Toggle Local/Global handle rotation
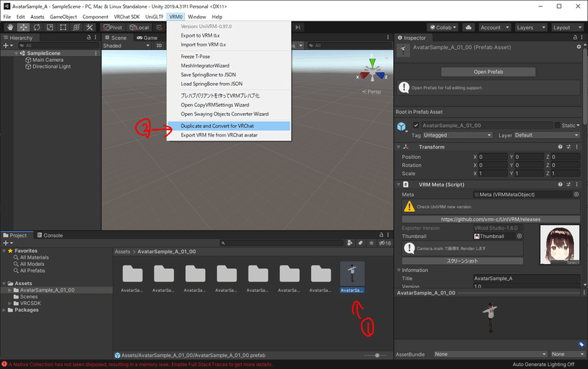The image size is (588, 369). click(x=139, y=27)
